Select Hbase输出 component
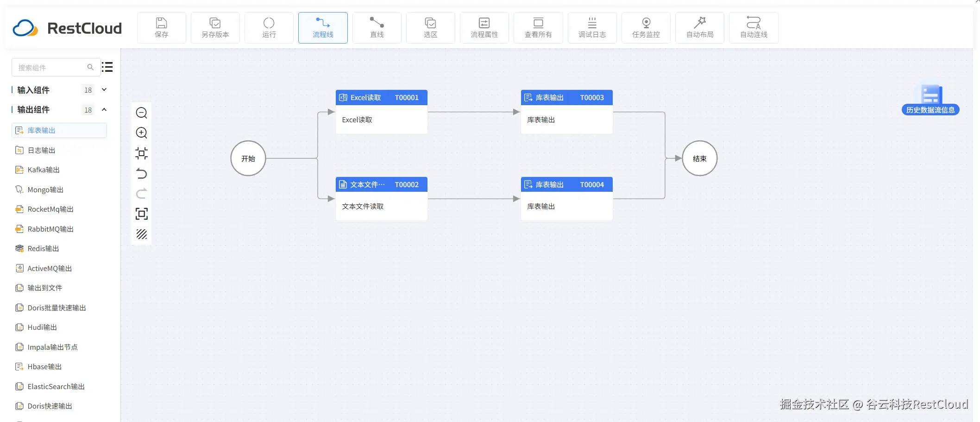Screen dimensions: 980x422 pyautogui.click(x=59, y=366)
